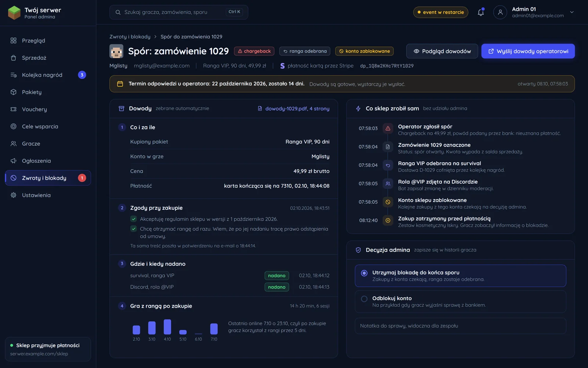The image size is (588, 368).
Task: Navigate to Vouchery
Action: pos(48,109)
